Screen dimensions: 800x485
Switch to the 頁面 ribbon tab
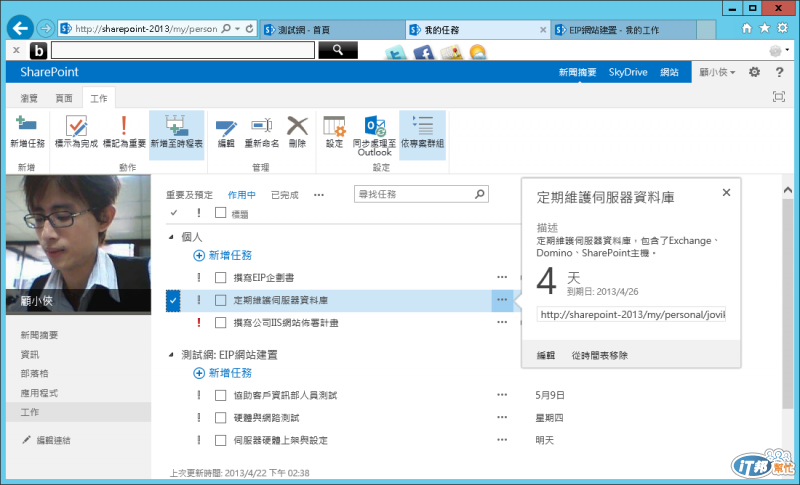64,98
